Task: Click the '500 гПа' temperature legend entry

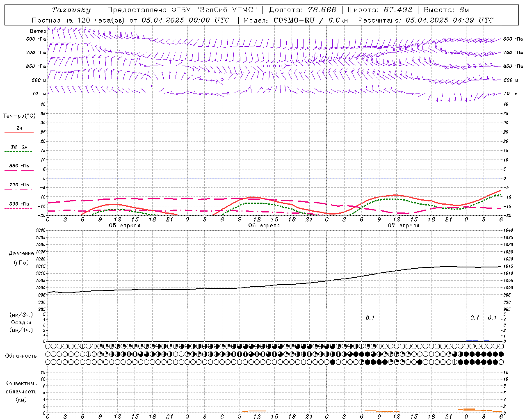Action: click(x=19, y=203)
